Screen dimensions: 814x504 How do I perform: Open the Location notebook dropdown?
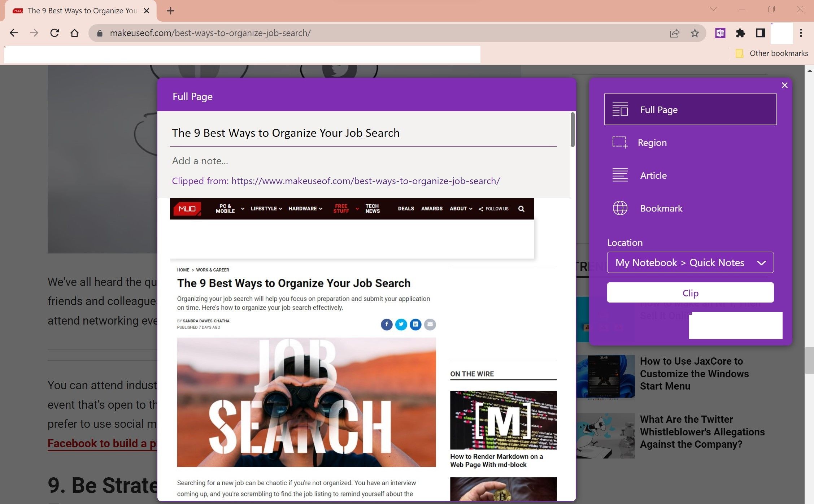pyautogui.click(x=690, y=262)
